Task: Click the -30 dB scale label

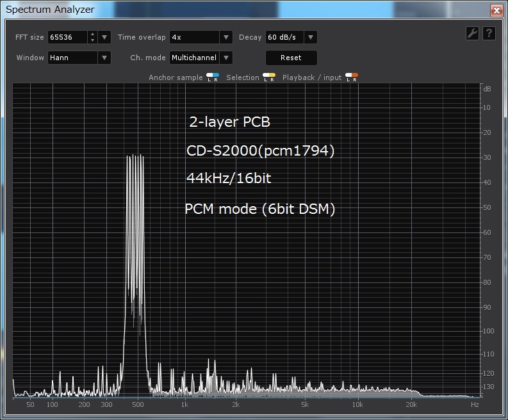Action: point(486,157)
